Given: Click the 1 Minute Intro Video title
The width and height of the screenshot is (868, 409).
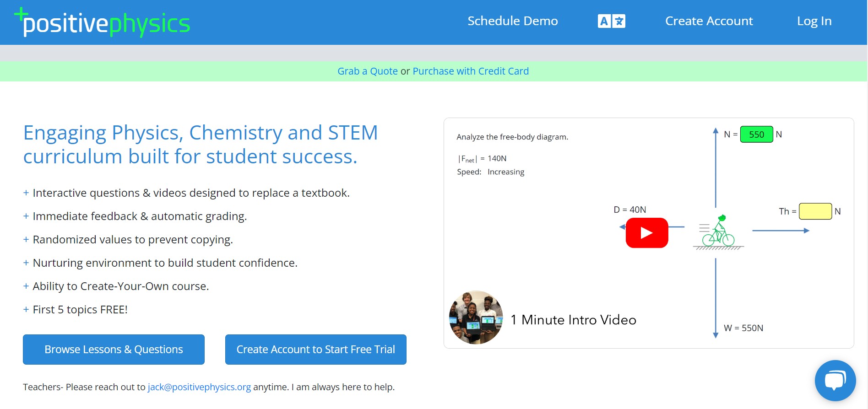Looking at the screenshot, I should click(573, 320).
